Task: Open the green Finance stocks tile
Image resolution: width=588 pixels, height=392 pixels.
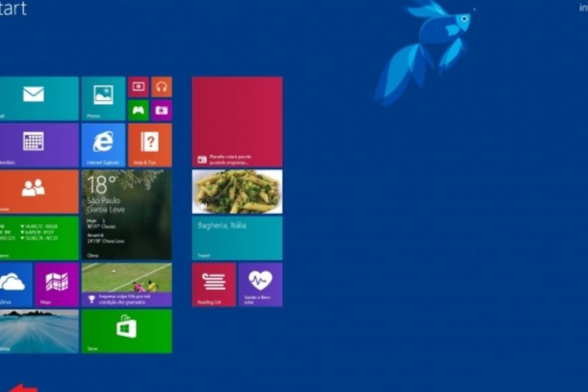Action: (39, 238)
